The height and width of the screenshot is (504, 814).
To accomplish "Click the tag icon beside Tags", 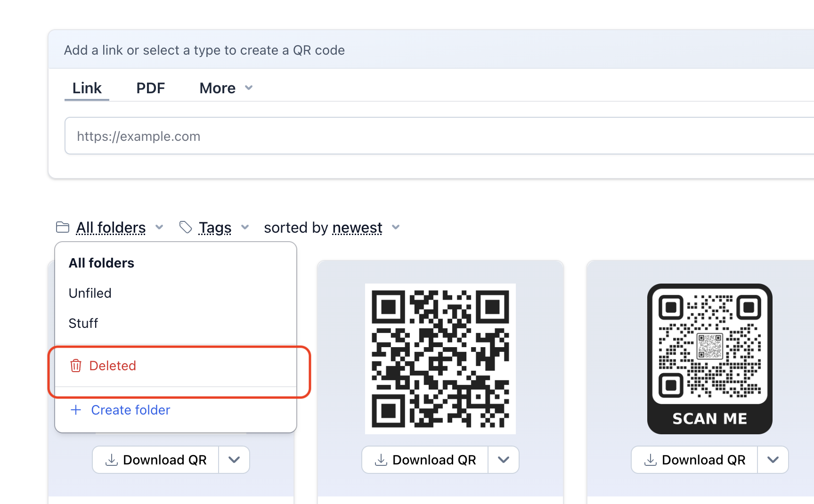I will click(x=186, y=228).
